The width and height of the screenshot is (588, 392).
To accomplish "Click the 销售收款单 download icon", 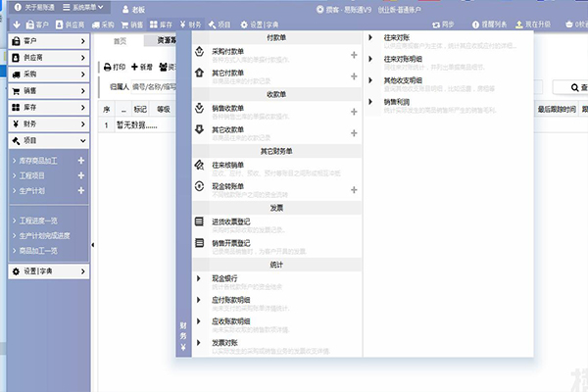I will 200,108.
